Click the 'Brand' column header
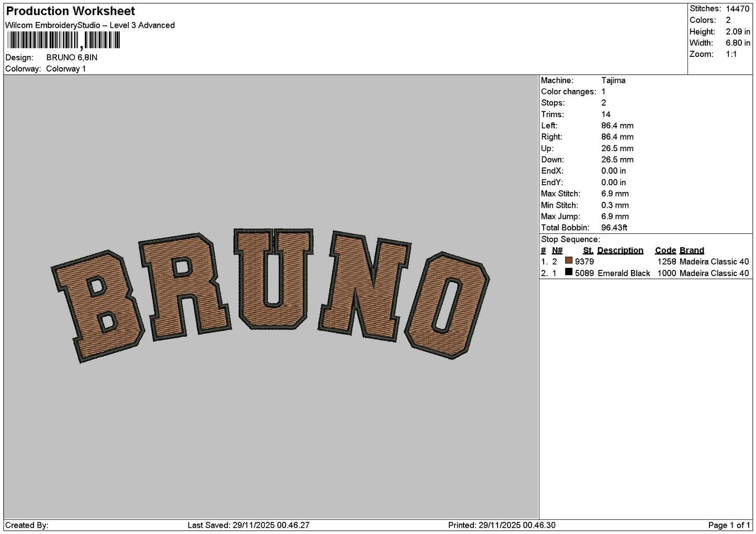Viewport: 756px width, 534px height. pyautogui.click(x=692, y=251)
